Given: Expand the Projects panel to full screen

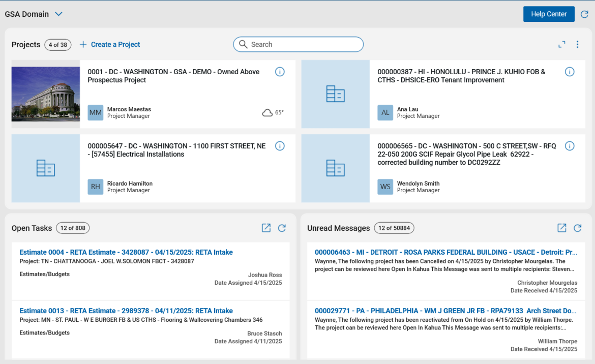Looking at the screenshot, I should [561, 44].
